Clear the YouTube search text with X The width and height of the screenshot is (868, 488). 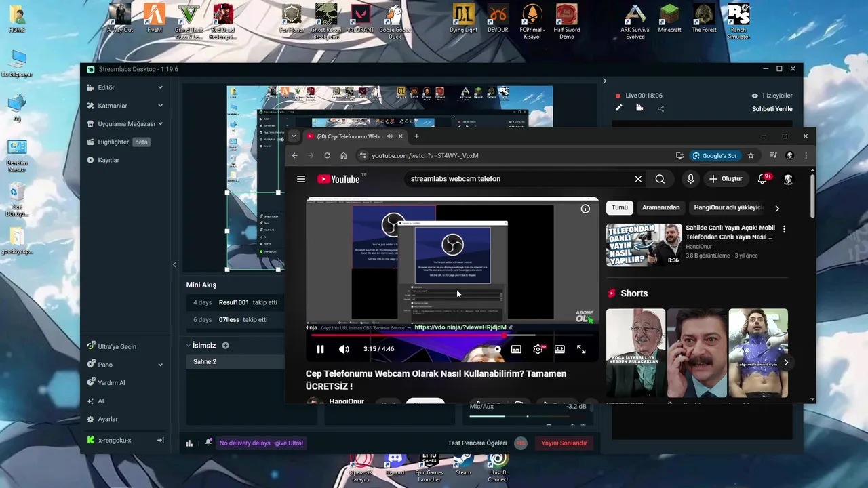click(x=638, y=179)
